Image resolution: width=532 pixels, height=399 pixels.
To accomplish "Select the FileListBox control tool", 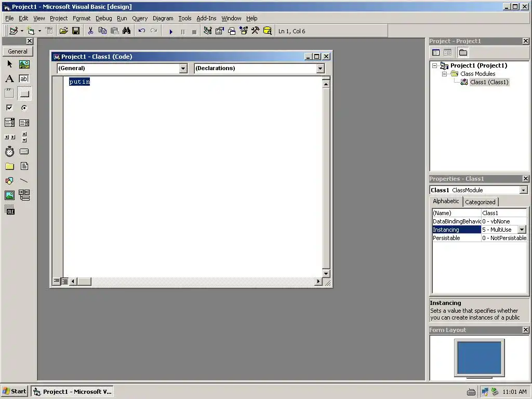I will coord(24,166).
